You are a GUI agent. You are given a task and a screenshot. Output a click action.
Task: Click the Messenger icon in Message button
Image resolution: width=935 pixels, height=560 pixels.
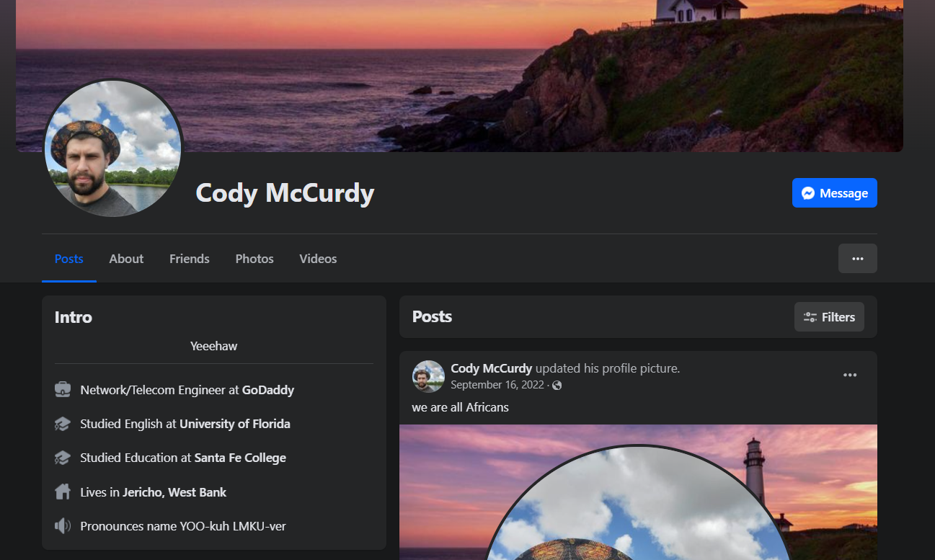[808, 193]
